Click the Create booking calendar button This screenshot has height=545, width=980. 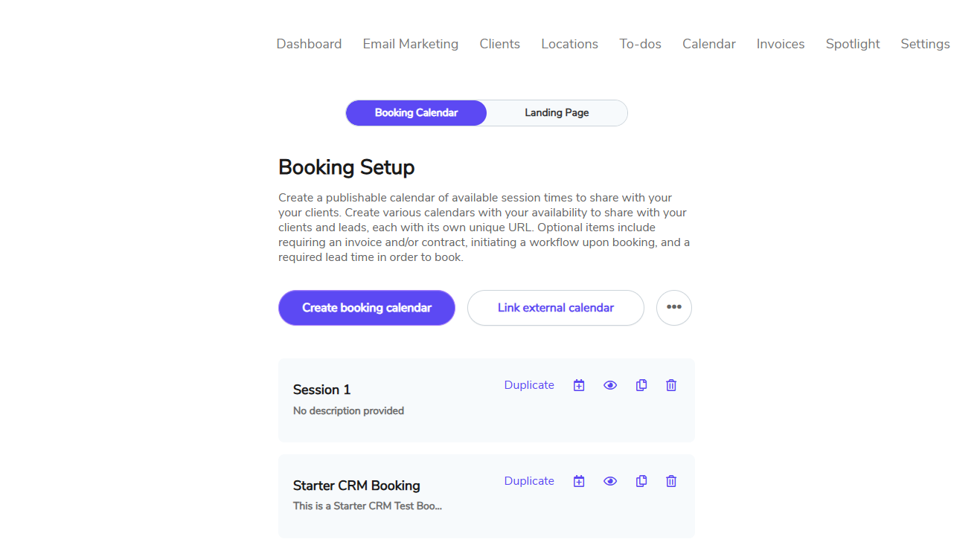pyautogui.click(x=367, y=308)
